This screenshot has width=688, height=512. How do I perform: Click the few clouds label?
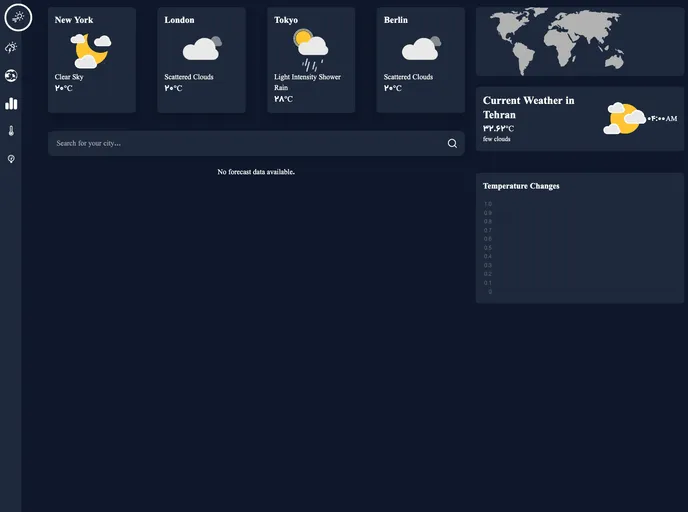497,139
